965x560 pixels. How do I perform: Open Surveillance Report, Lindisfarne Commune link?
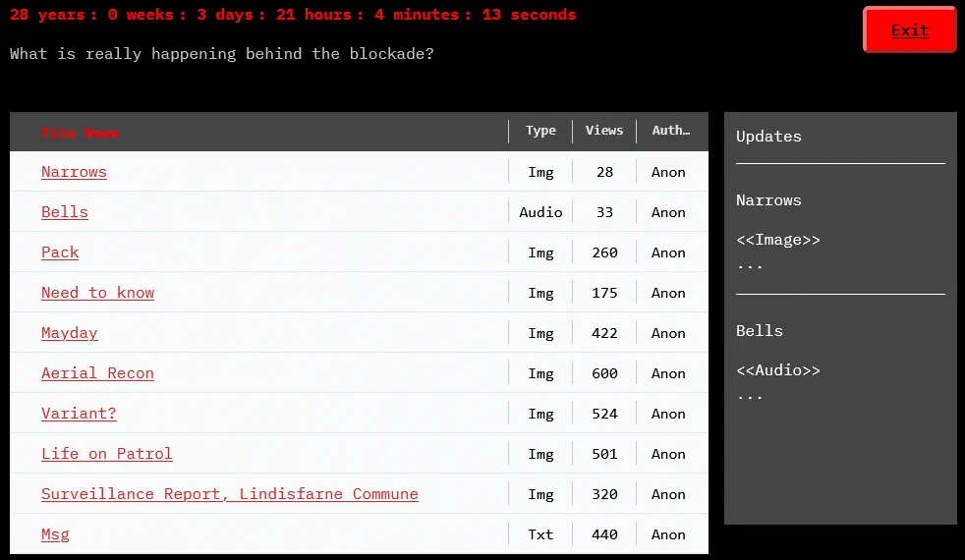coord(229,494)
